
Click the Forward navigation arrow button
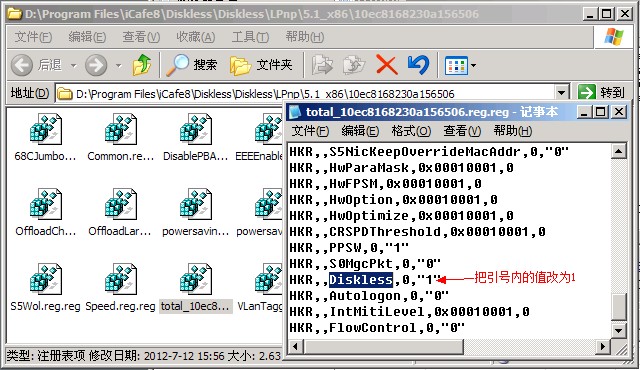click(96, 65)
